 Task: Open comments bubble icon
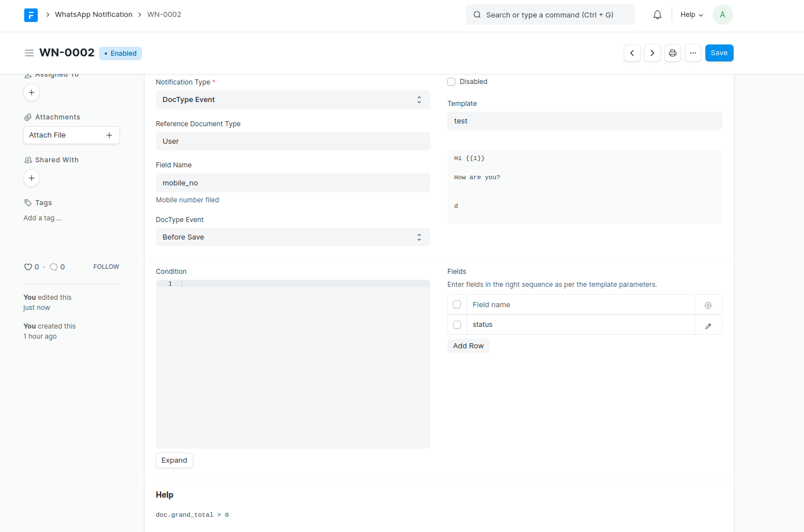[x=54, y=267]
